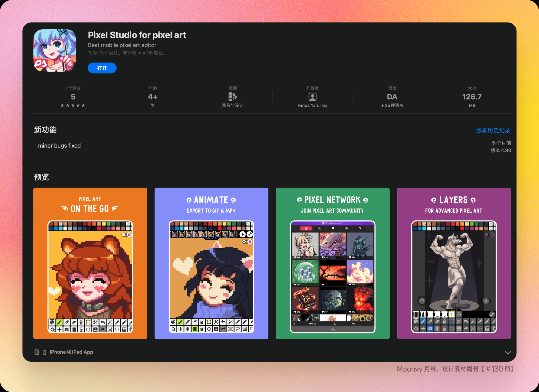This screenshot has height=392, width=539.
Task: Click the '预览' section heading
Action: [x=41, y=177]
